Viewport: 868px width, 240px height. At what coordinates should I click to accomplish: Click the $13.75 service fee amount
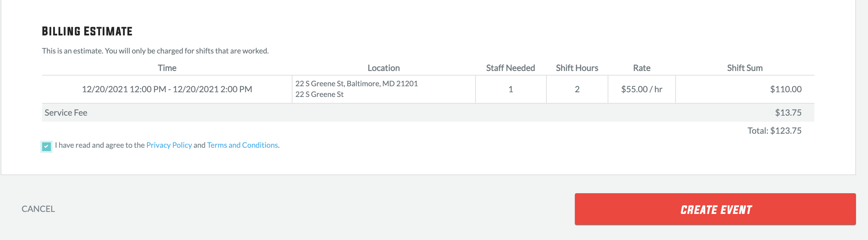point(788,112)
